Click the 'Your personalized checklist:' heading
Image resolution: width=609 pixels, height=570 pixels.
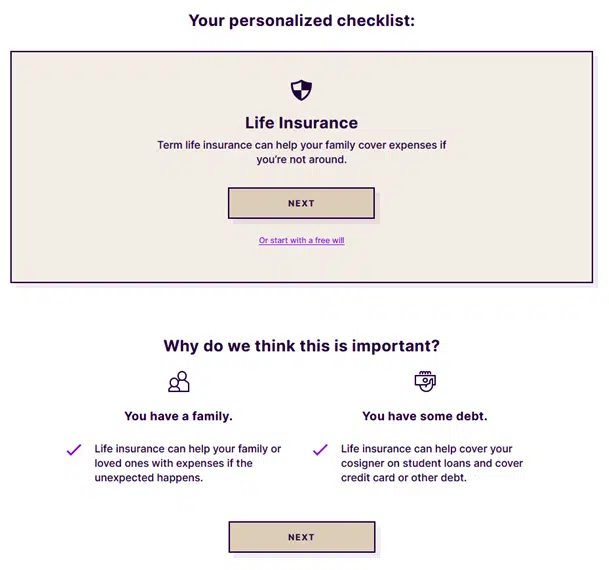pyautogui.click(x=301, y=20)
